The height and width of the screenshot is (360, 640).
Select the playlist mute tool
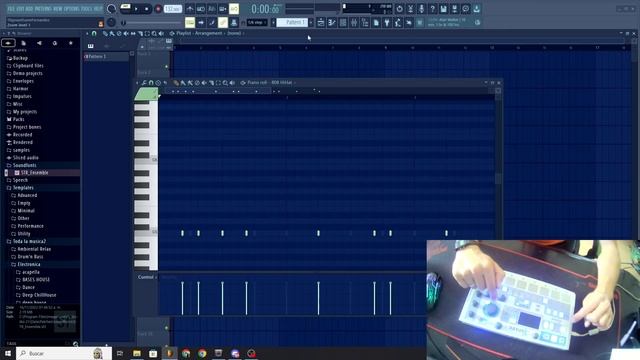click(126, 33)
